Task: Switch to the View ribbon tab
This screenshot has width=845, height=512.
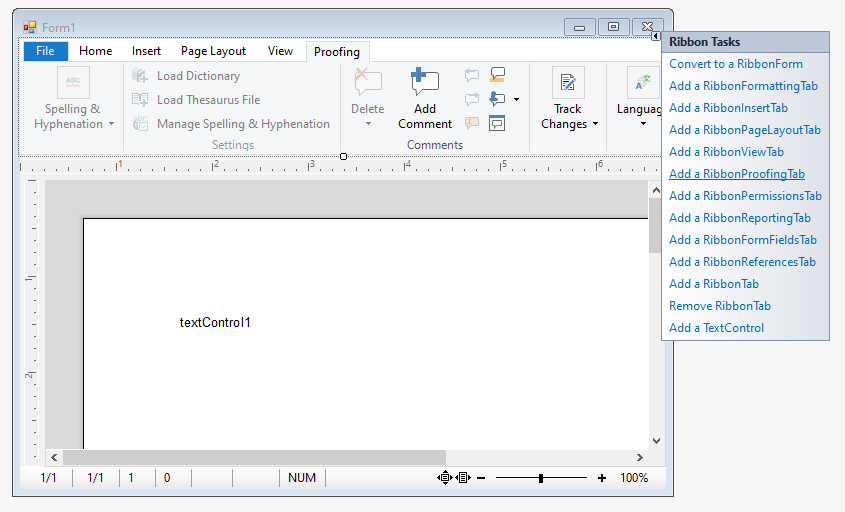Action: 280,51
